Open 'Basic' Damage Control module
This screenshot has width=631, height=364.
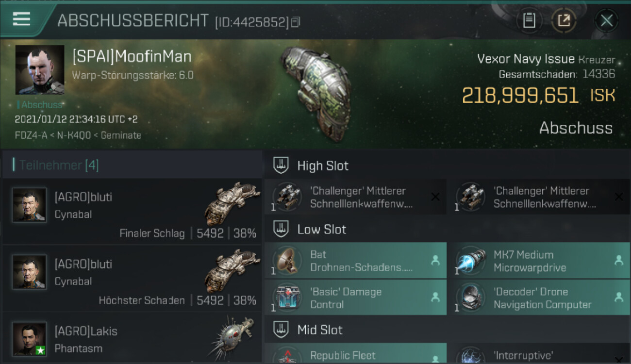coord(355,298)
